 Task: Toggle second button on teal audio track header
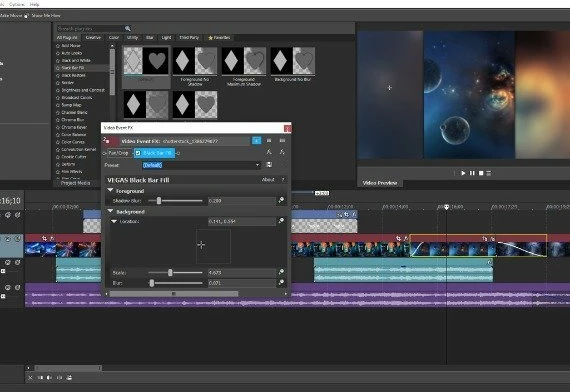[x=17, y=262]
